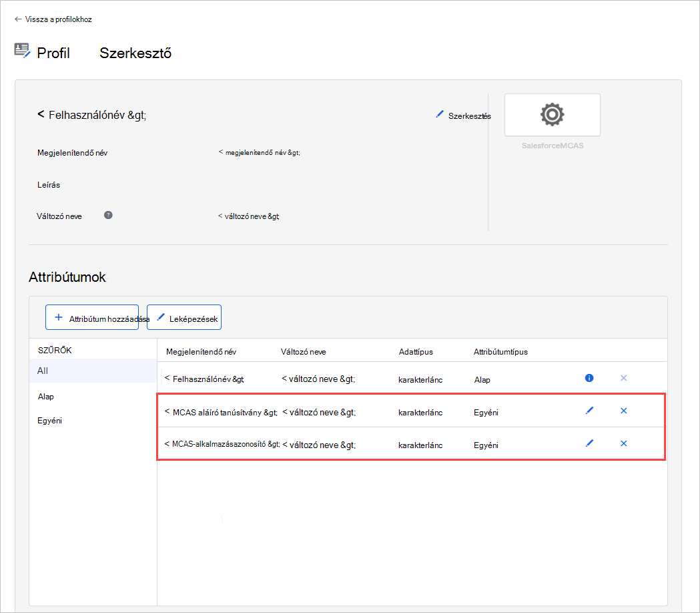Viewport: 700px width, 613px height.
Task: Open the Leképezések mappings button
Action: tap(184, 317)
